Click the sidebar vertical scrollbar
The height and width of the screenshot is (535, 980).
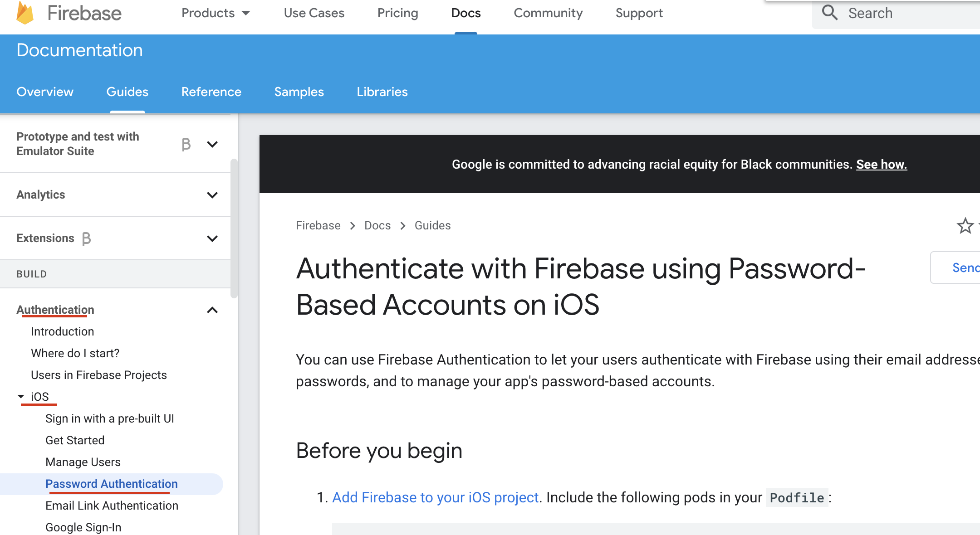234,229
